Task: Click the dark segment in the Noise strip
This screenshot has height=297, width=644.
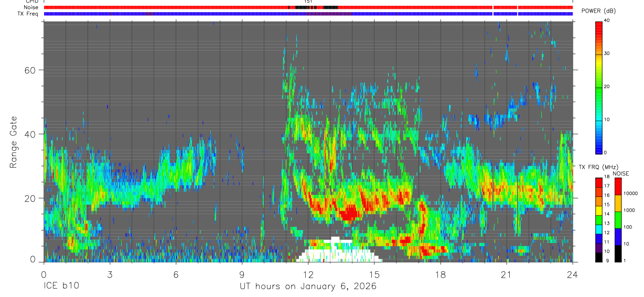Action: click(329, 7)
